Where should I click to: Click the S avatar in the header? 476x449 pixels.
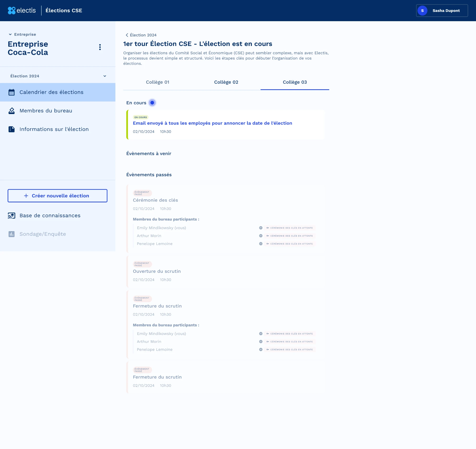click(x=422, y=10)
